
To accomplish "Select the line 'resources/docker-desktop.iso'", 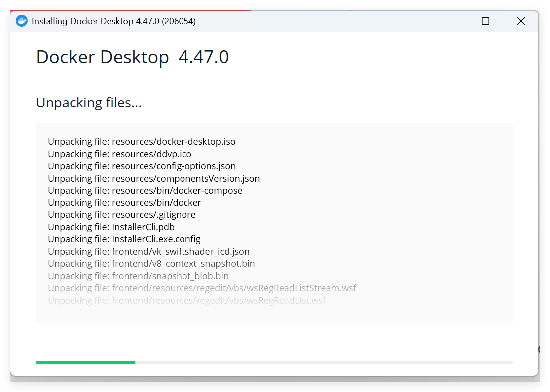I will (142, 142).
